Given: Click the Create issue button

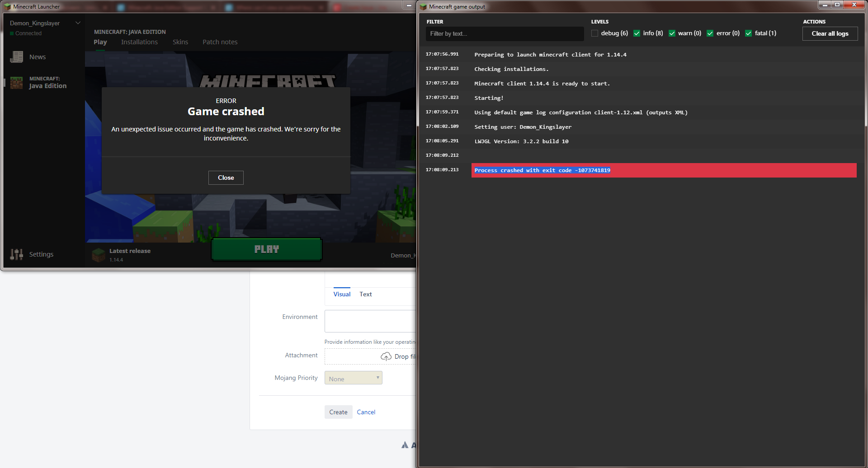Looking at the screenshot, I should [339, 412].
